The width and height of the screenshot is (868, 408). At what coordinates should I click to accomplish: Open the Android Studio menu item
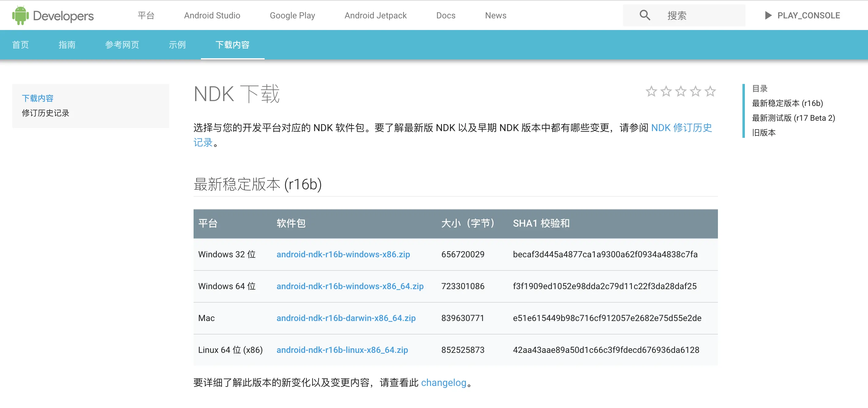point(212,16)
